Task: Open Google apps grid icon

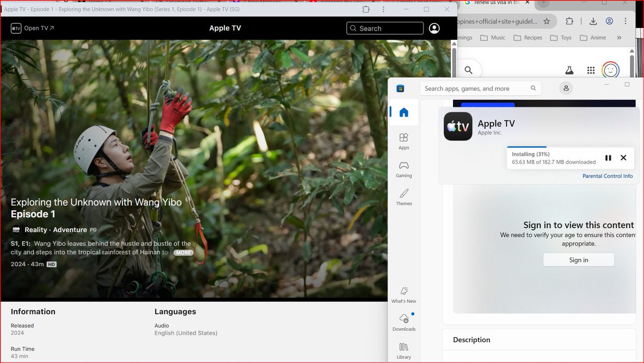Action: point(591,70)
